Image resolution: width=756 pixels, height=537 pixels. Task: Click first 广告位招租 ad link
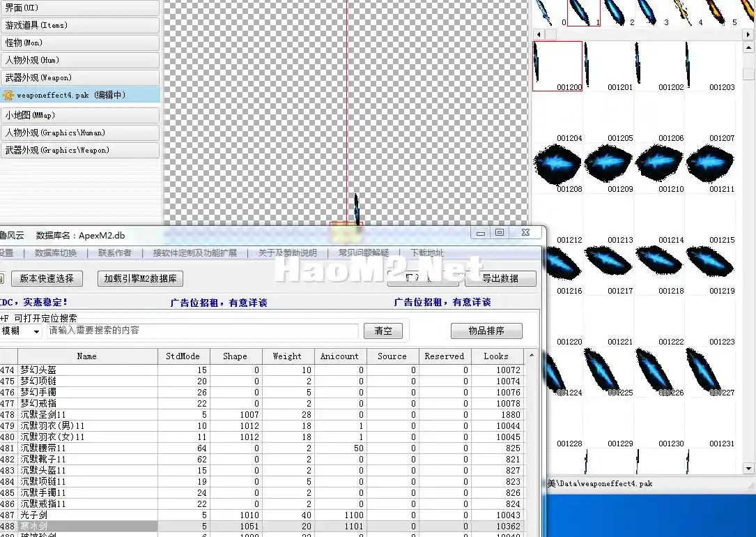tap(219, 303)
